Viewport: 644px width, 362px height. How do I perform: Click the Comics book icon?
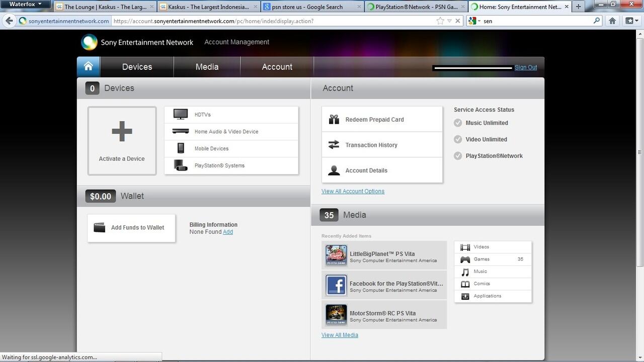coord(465,284)
